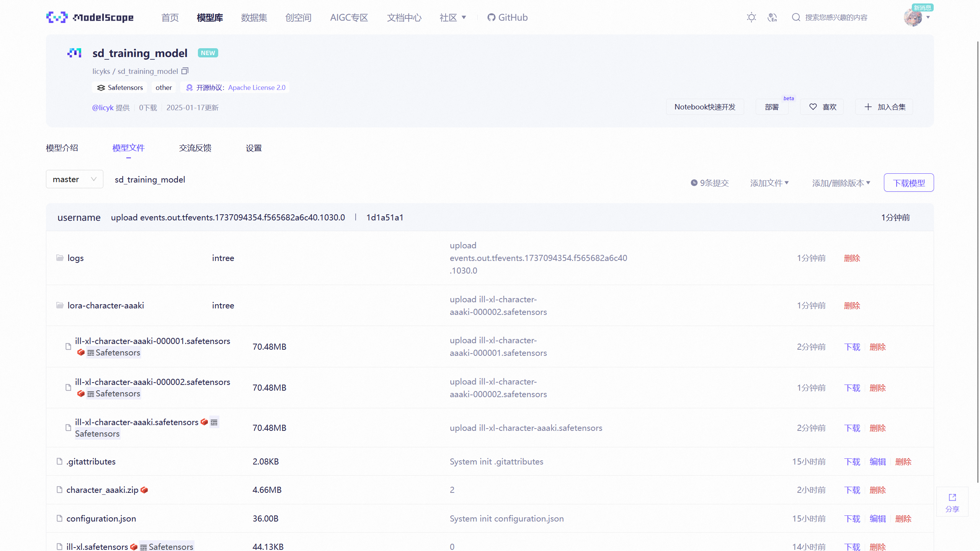Click the search input field
Screen dimensions: 980x551
(836, 17)
